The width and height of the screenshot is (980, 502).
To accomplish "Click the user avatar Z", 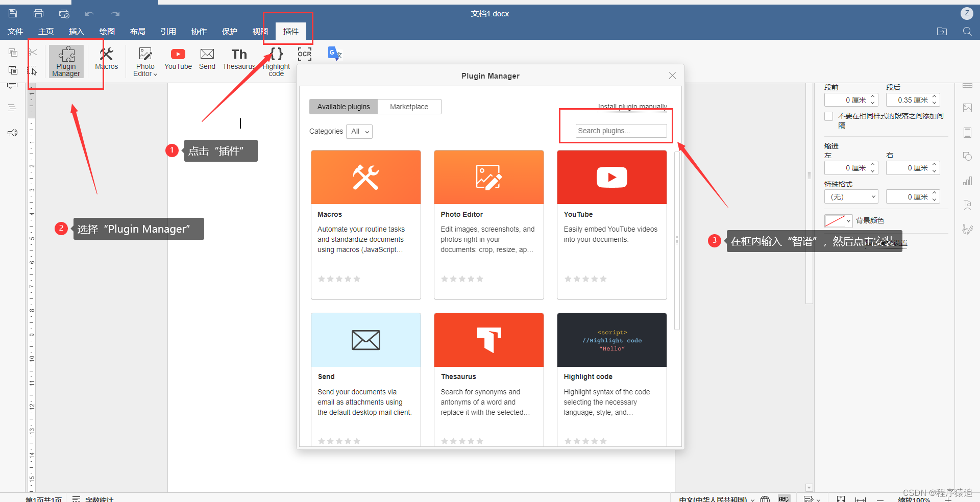I will pos(967,13).
